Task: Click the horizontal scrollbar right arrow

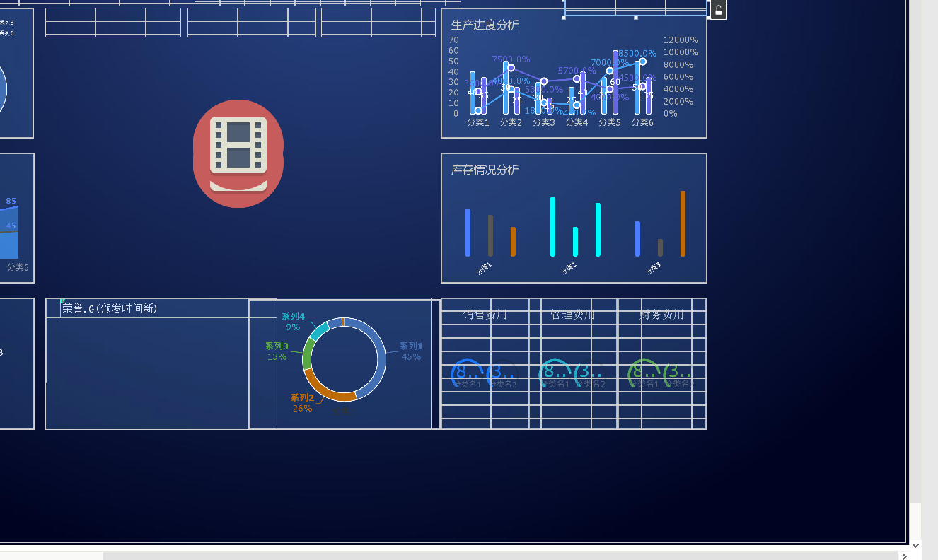Action: [x=905, y=556]
